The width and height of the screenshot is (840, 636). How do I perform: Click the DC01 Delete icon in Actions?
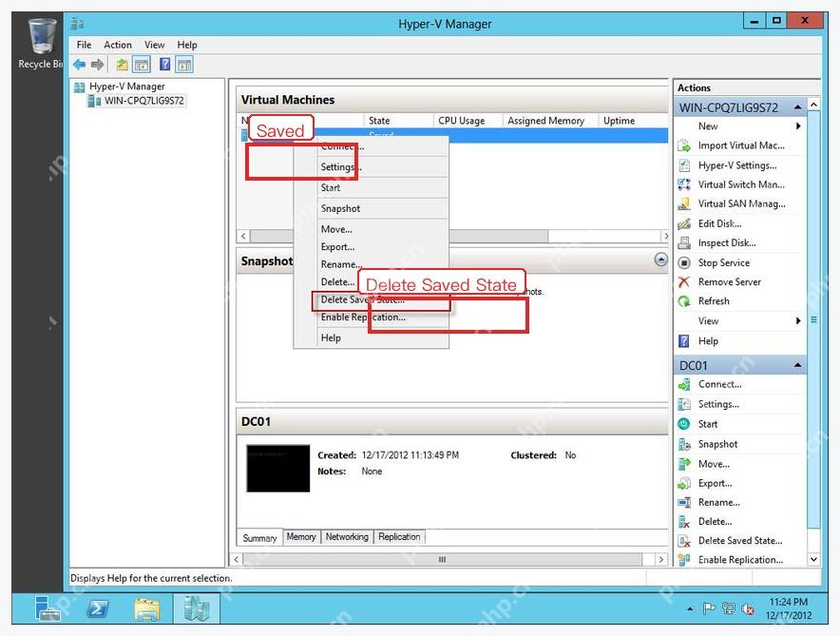684,521
